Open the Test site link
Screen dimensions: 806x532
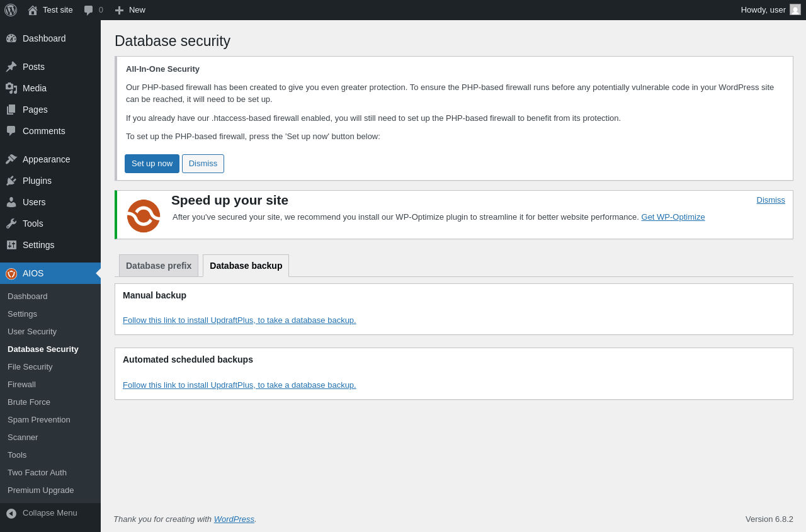58,10
